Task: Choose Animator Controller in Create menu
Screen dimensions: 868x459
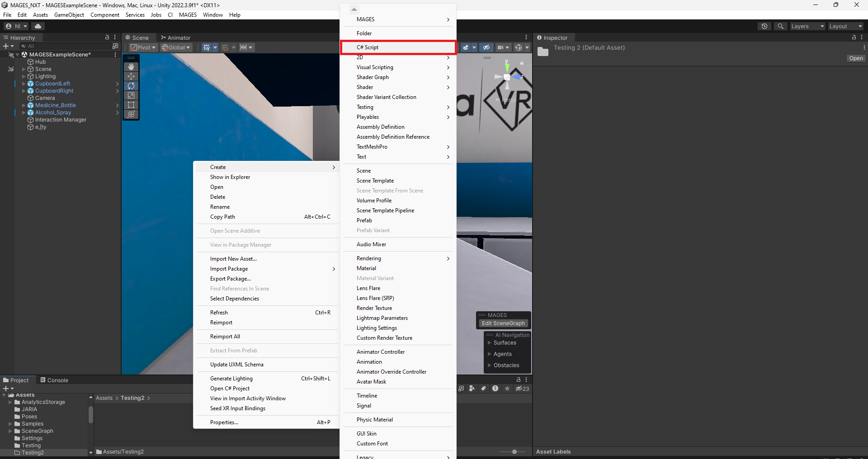Action: tap(398, 352)
